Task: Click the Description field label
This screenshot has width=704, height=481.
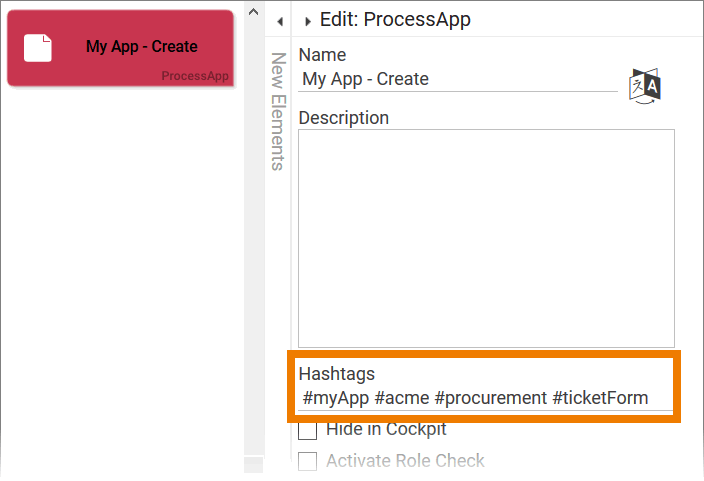Action: (x=343, y=117)
